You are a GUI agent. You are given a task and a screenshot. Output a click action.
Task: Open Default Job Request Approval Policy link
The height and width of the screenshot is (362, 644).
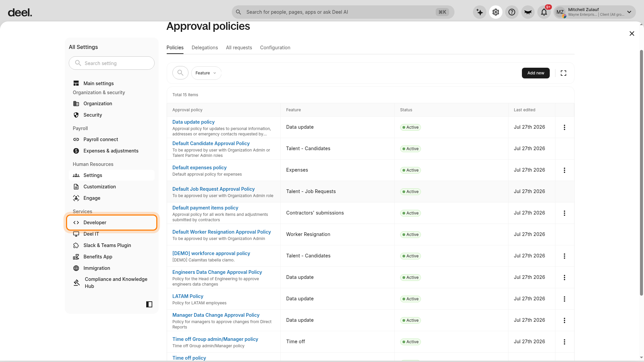pyautogui.click(x=213, y=189)
